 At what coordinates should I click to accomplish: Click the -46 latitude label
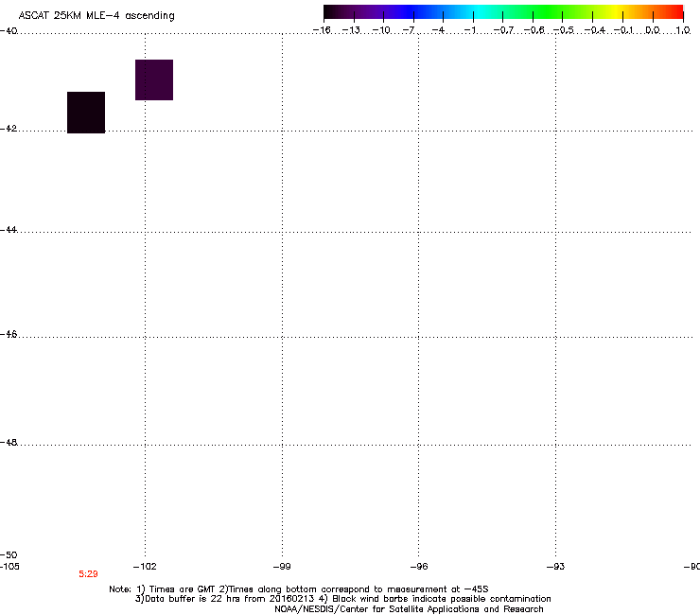point(9,334)
